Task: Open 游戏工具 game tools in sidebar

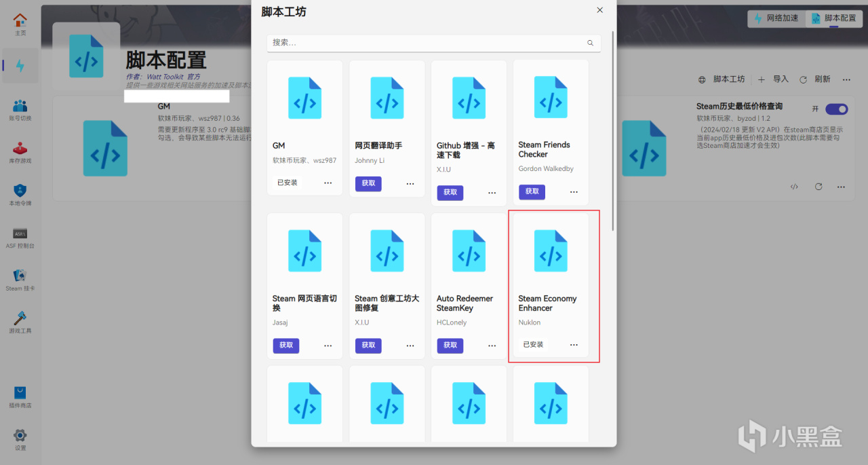Action: (20, 322)
